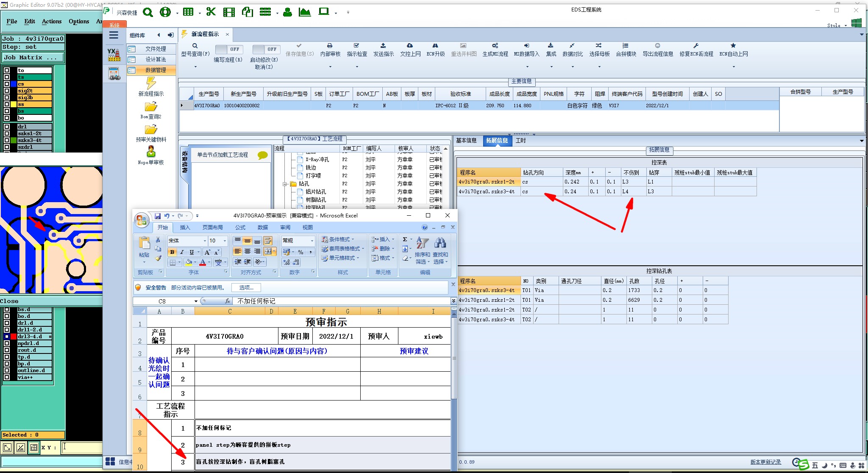Switch to the 基本信息 tab

point(466,141)
